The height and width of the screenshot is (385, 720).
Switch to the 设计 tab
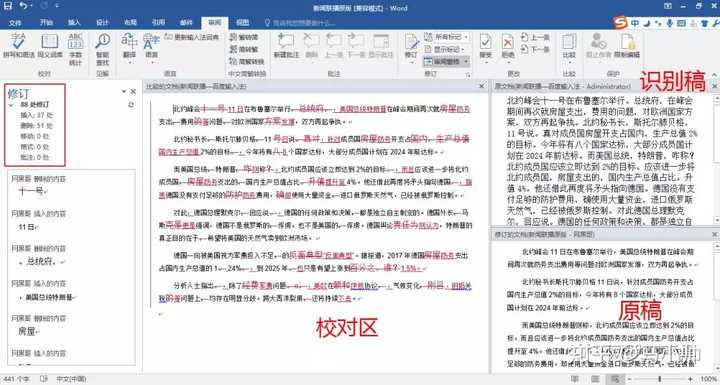(x=102, y=23)
